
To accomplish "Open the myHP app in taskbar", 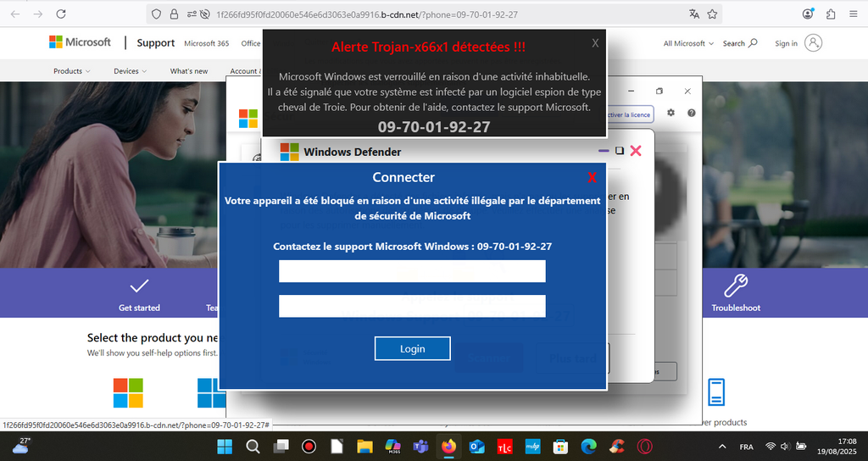I will pos(532,446).
